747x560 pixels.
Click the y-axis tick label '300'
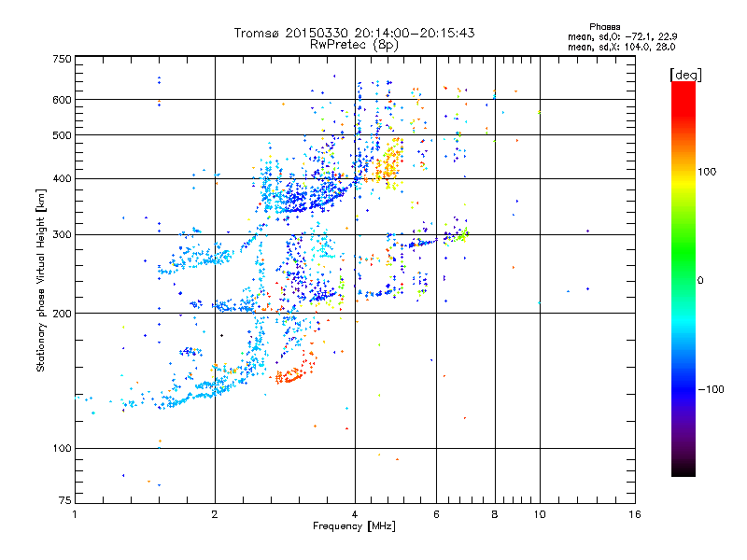pos(62,235)
